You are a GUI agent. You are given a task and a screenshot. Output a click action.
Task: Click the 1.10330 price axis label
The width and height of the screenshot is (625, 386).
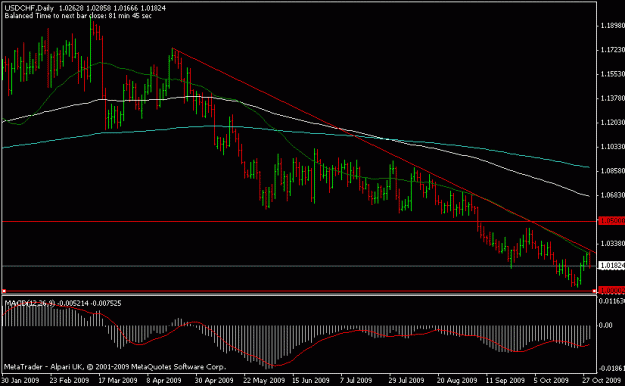coord(612,147)
